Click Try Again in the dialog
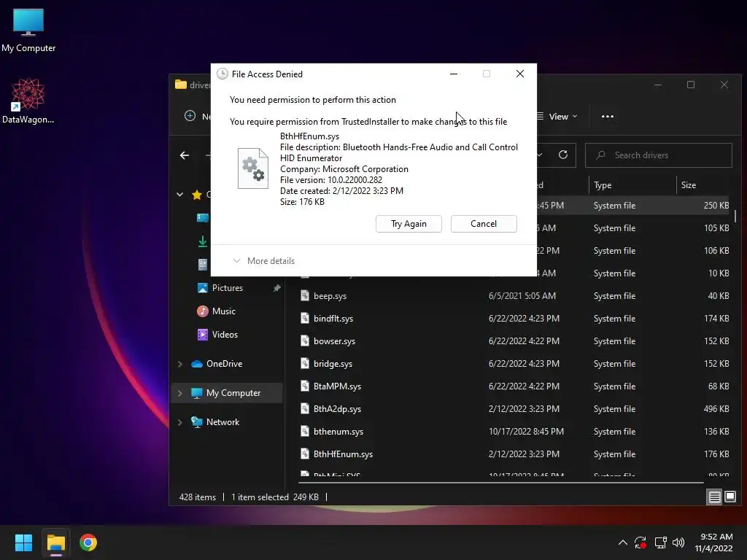Viewport: 747px width, 560px height. tap(409, 224)
